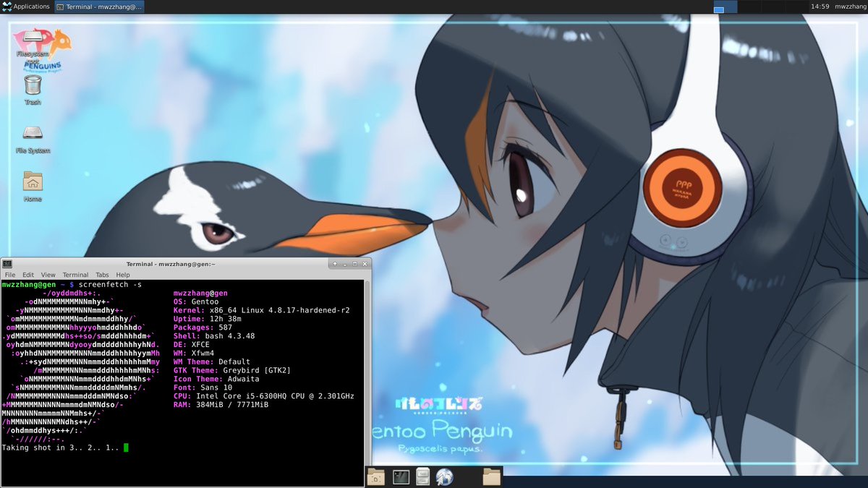
Task: Switch to the second workspace in the switcher
Action: 749,7
